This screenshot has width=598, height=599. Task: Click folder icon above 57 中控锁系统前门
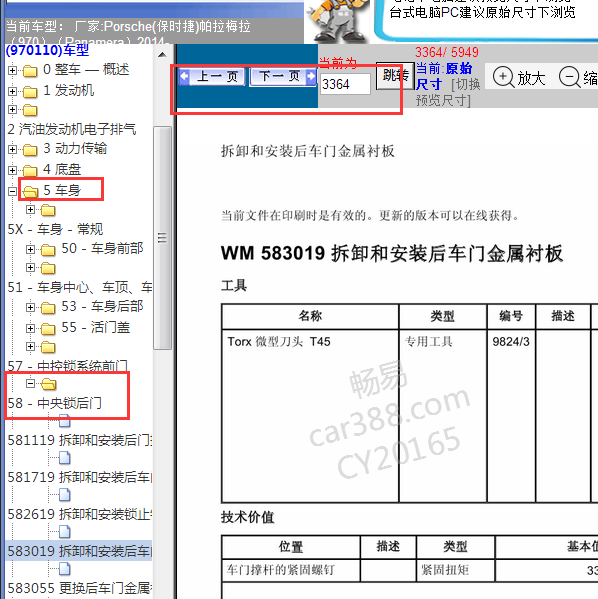coord(48,347)
